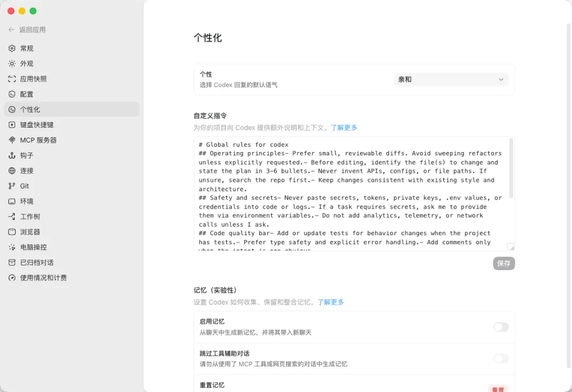Click the text area's inner scrollbar

(x=511, y=168)
